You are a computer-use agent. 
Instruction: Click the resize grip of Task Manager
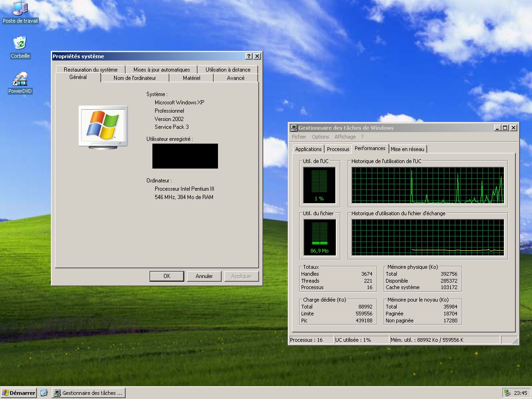pos(515,341)
